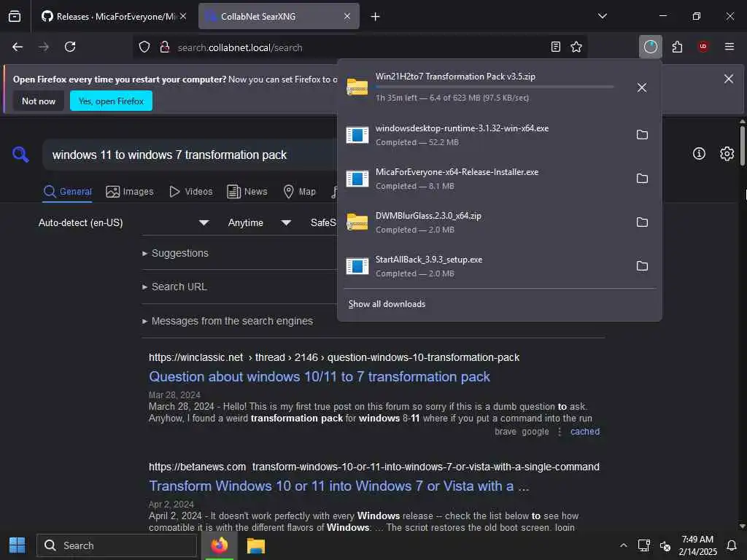Switch to the General search tab
747x560 pixels.
tap(67, 192)
